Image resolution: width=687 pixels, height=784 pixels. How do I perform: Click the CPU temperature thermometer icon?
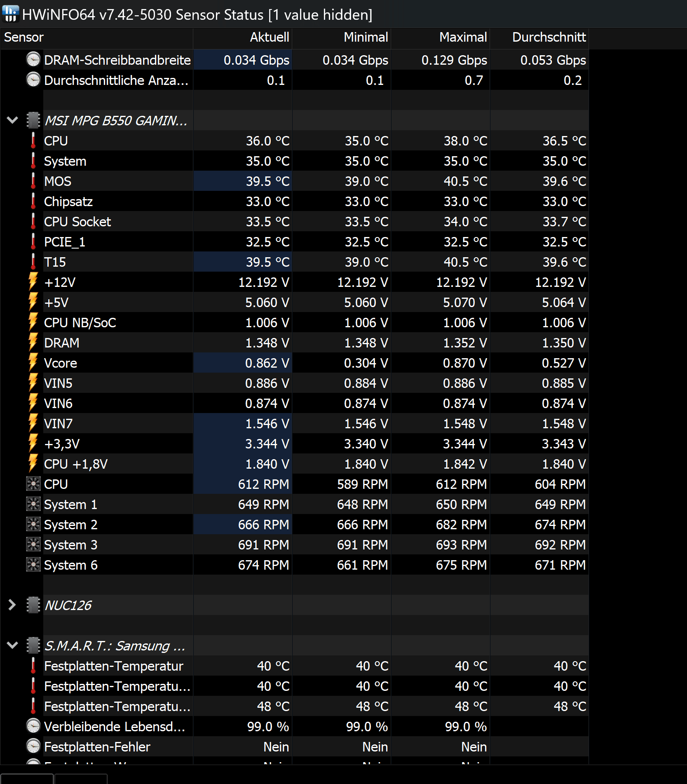click(33, 141)
